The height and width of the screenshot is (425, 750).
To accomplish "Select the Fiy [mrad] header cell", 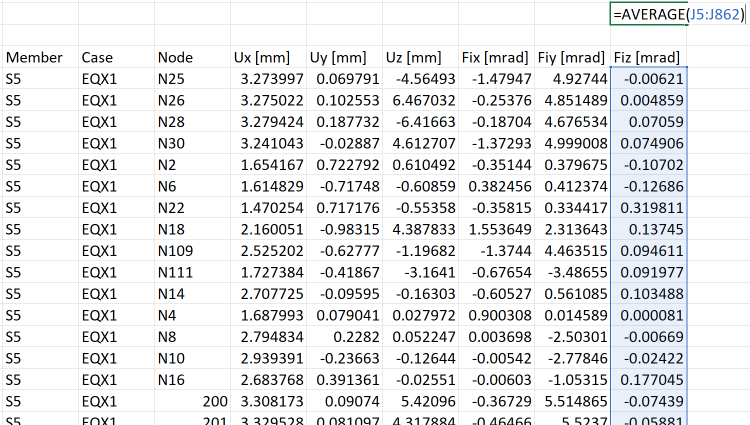I will pos(573,57).
